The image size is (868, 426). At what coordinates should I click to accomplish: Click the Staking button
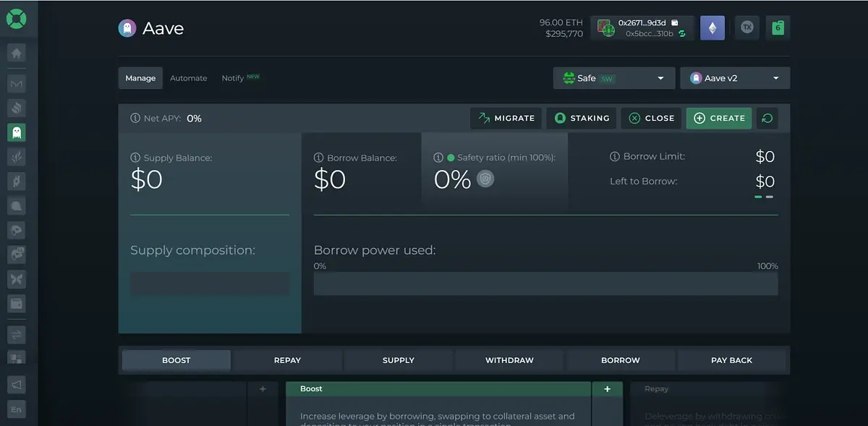[582, 118]
